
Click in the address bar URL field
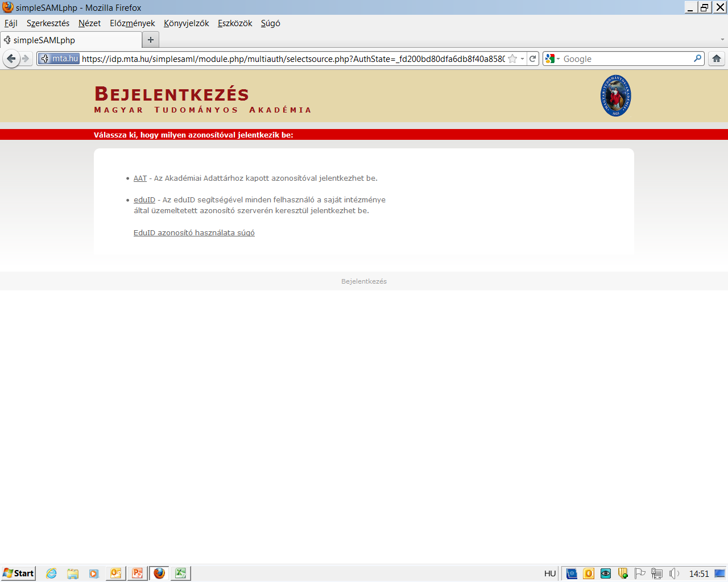tap(293, 59)
